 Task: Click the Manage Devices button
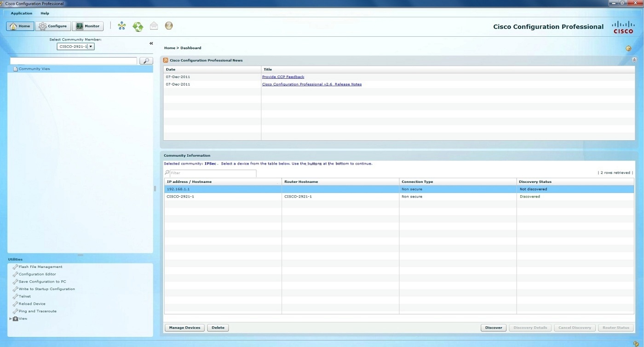point(184,328)
